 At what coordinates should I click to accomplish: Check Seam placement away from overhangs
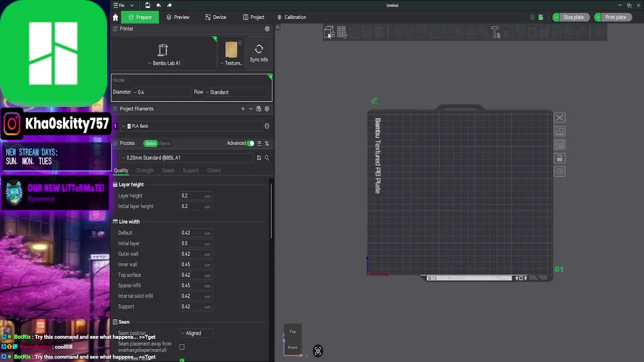(x=182, y=347)
